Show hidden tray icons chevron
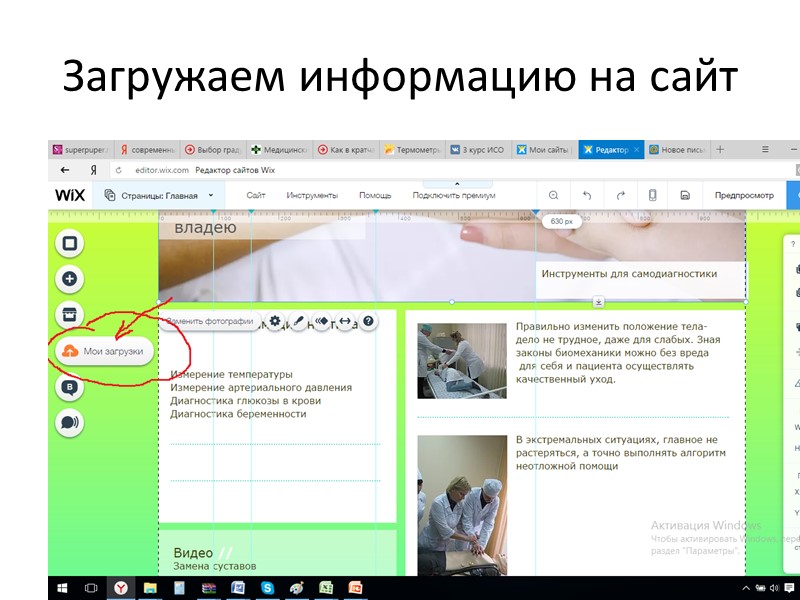Viewport: 800px width, 600px height. pos(745,588)
